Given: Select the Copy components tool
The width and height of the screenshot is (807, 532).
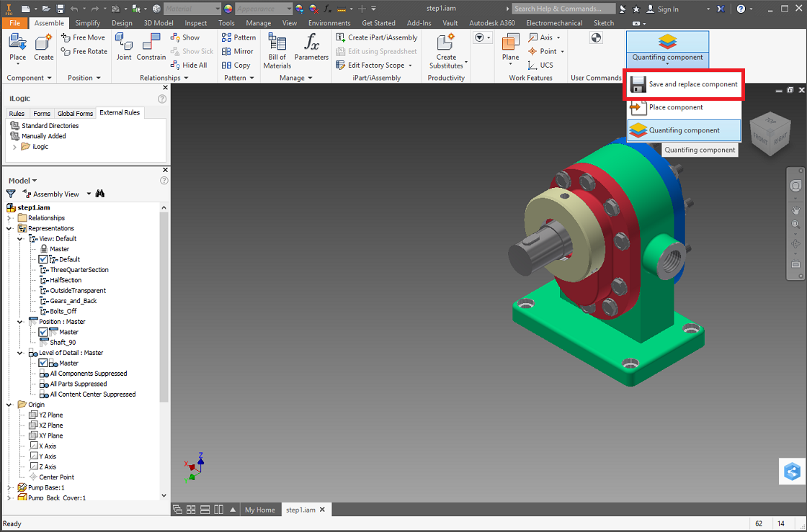Looking at the screenshot, I should (236, 66).
